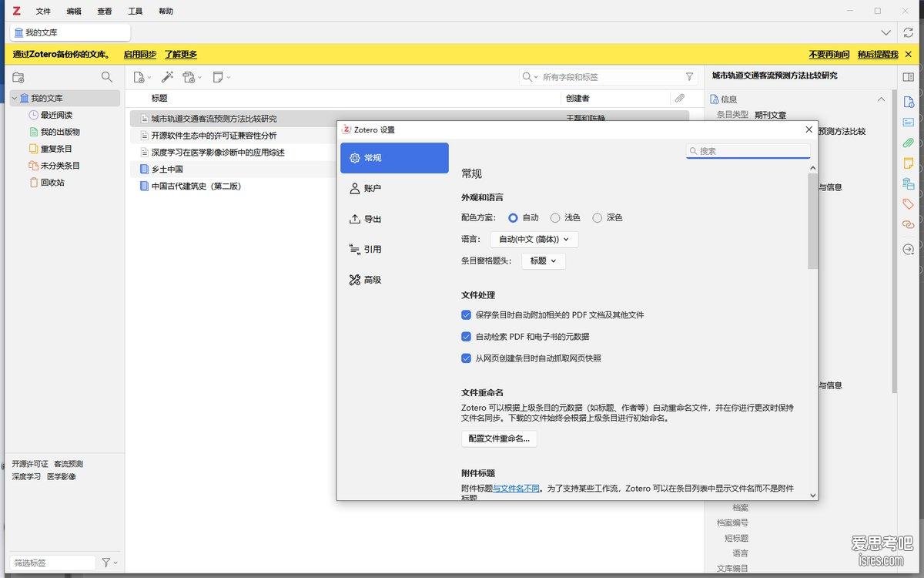The image size is (924, 578).
Task: Click 了解更多 link in banner
Action: [x=181, y=55]
